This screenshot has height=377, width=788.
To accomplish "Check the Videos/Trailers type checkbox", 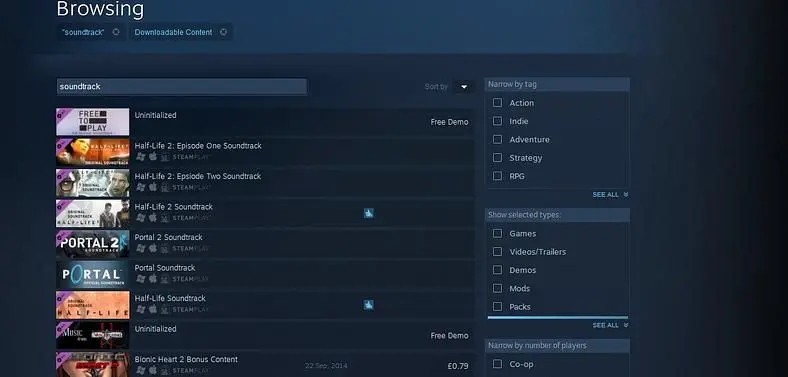I will click(498, 251).
